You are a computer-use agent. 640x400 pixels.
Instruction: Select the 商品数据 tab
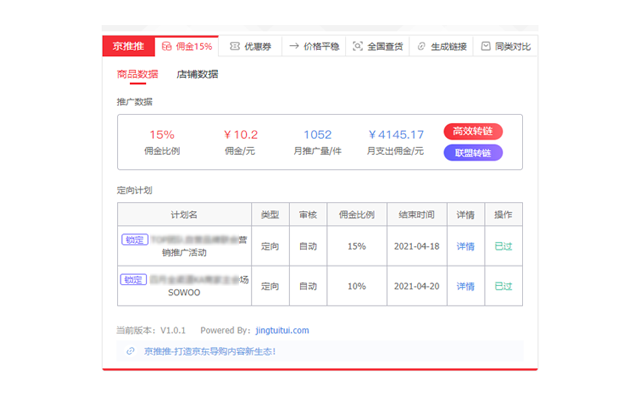(137, 74)
